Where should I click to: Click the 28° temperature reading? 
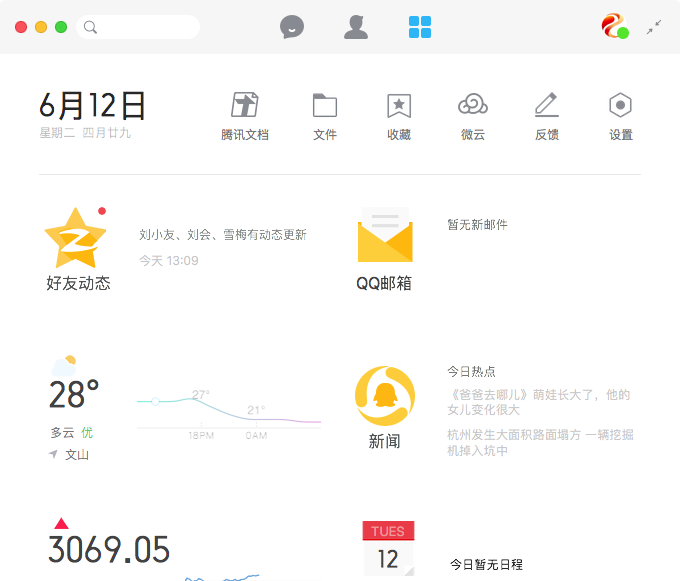(74, 394)
